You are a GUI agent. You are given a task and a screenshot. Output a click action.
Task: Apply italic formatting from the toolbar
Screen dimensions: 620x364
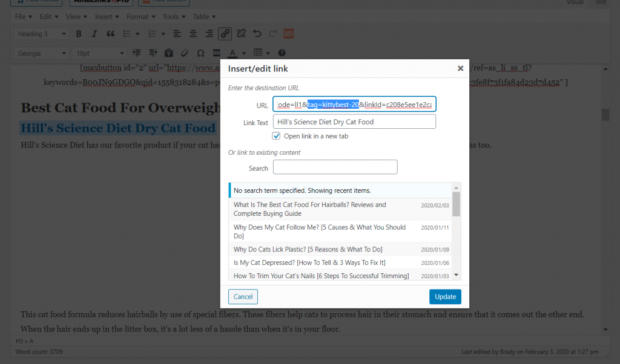click(94, 34)
